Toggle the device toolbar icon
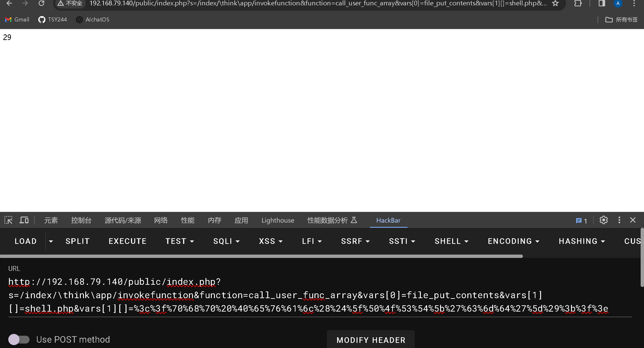Screen dimensions: 644x348 24,220
